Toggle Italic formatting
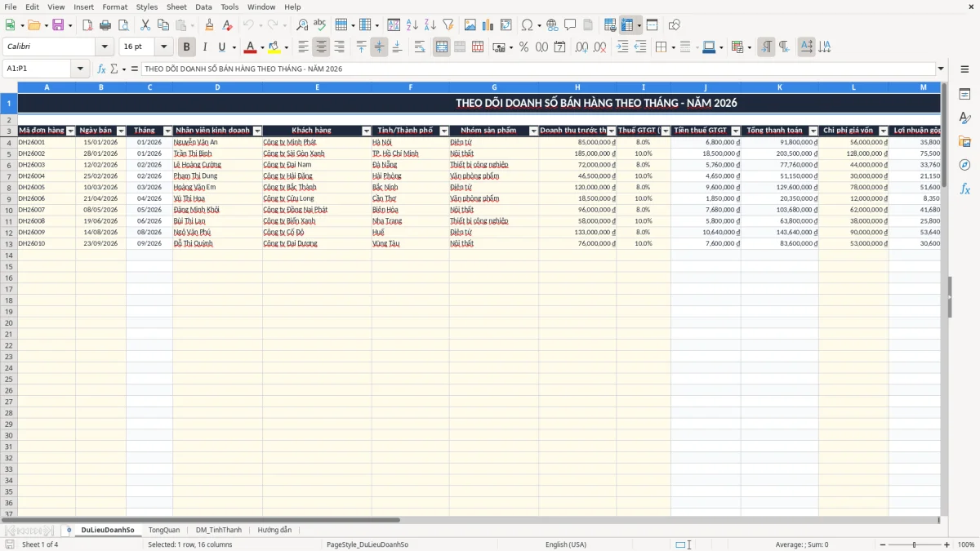Image resolution: width=980 pixels, height=551 pixels. point(205,47)
